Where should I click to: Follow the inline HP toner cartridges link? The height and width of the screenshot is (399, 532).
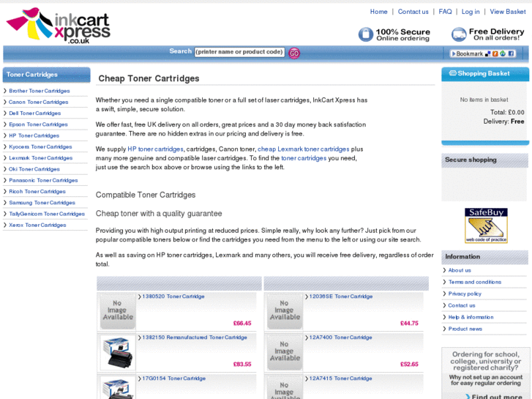click(x=155, y=149)
